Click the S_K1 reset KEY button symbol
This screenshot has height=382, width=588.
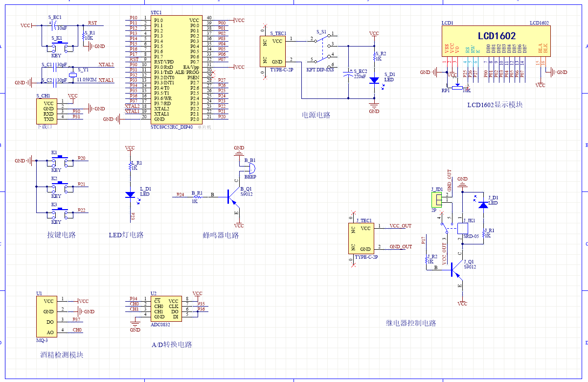click(x=60, y=48)
